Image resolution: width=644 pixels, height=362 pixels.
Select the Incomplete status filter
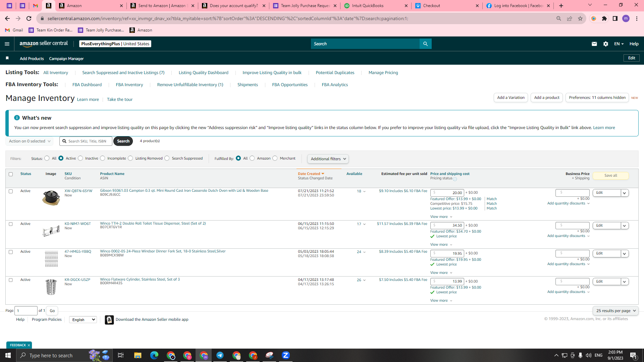pos(103,159)
